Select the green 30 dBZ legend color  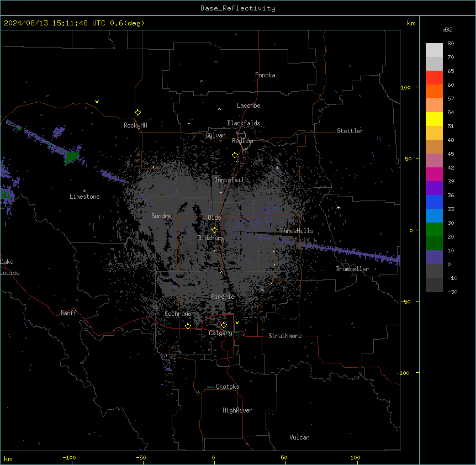coord(434,230)
